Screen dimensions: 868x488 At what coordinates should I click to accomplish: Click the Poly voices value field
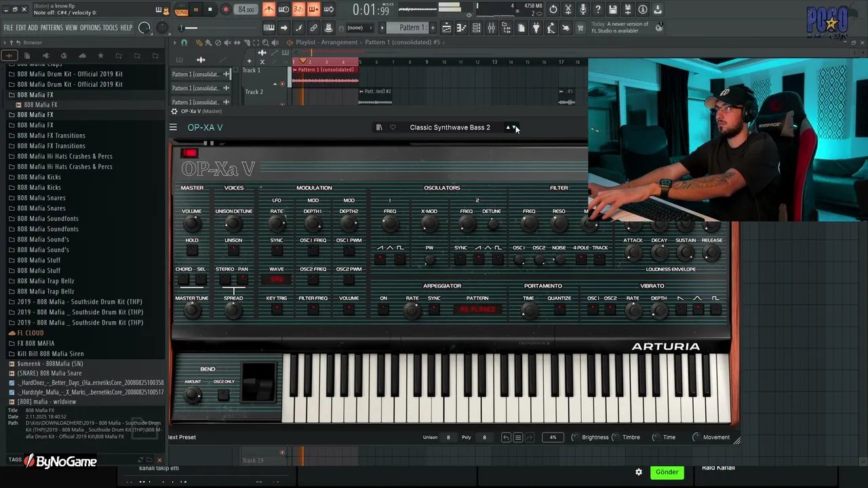point(484,437)
